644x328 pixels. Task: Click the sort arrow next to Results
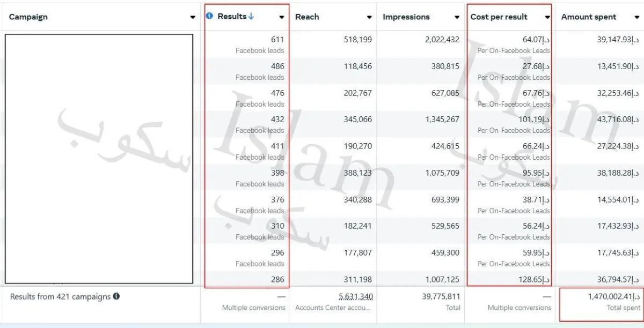(251, 17)
